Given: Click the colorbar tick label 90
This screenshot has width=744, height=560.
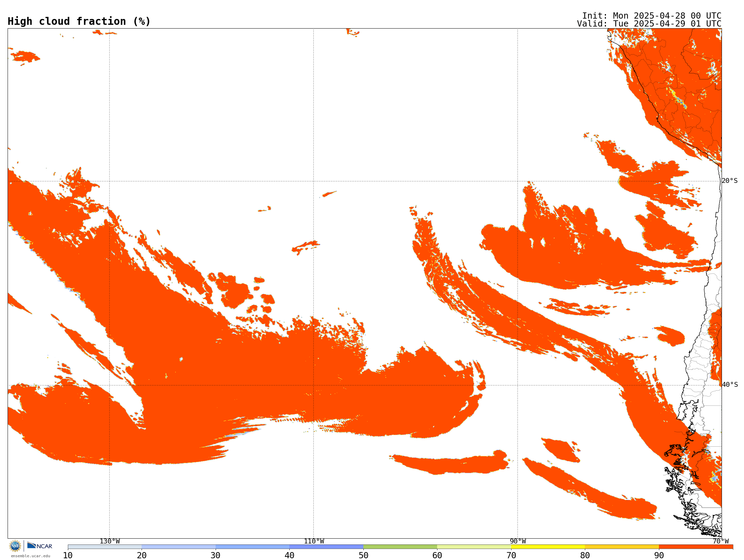Looking at the screenshot, I should click(659, 556).
